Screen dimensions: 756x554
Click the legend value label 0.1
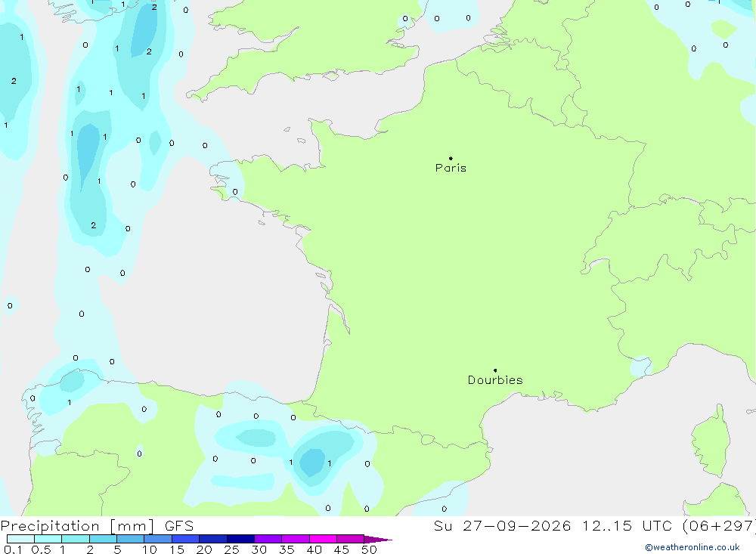13,549
